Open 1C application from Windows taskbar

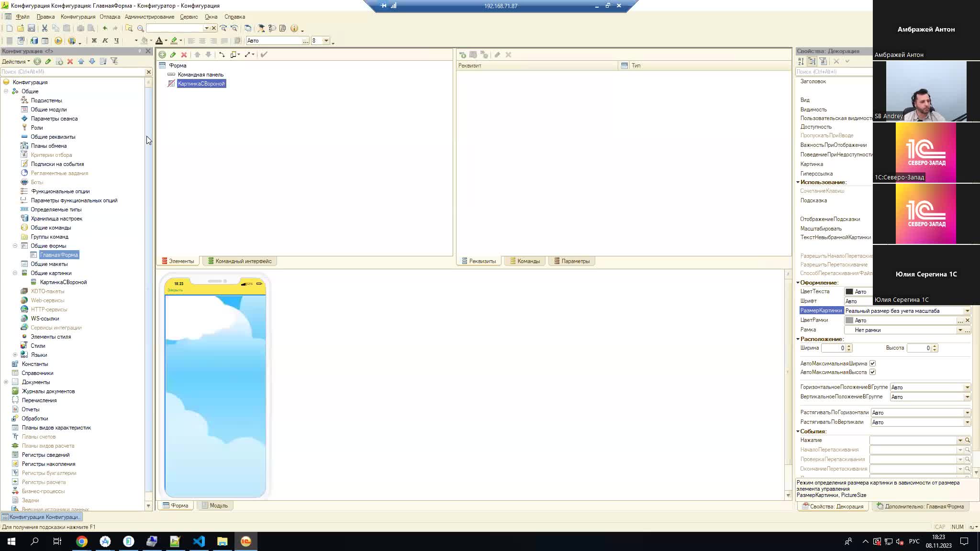pos(245,541)
